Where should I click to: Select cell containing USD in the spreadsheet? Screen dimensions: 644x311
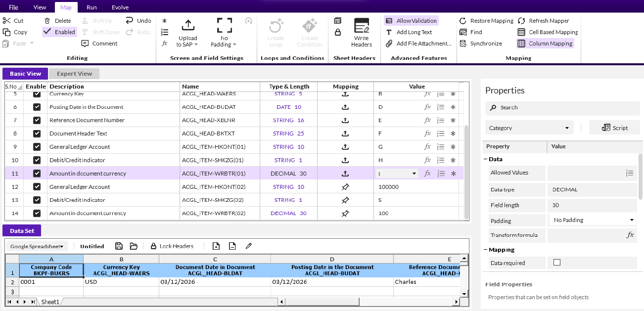[121, 282]
